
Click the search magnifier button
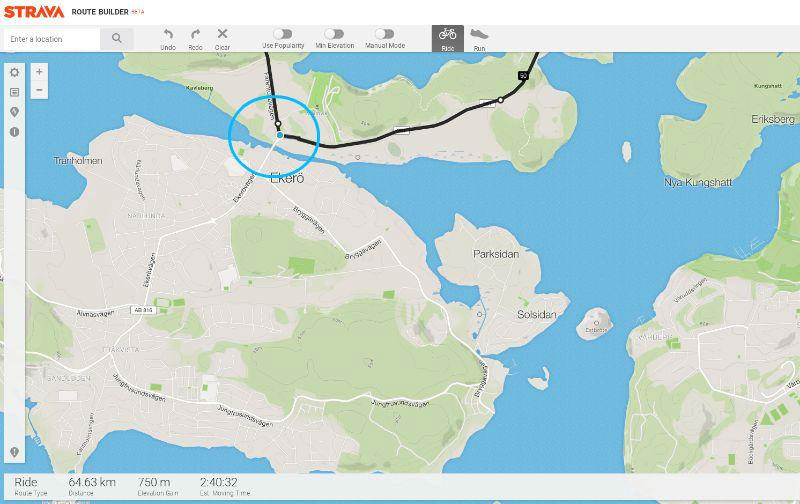coord(117,39)
